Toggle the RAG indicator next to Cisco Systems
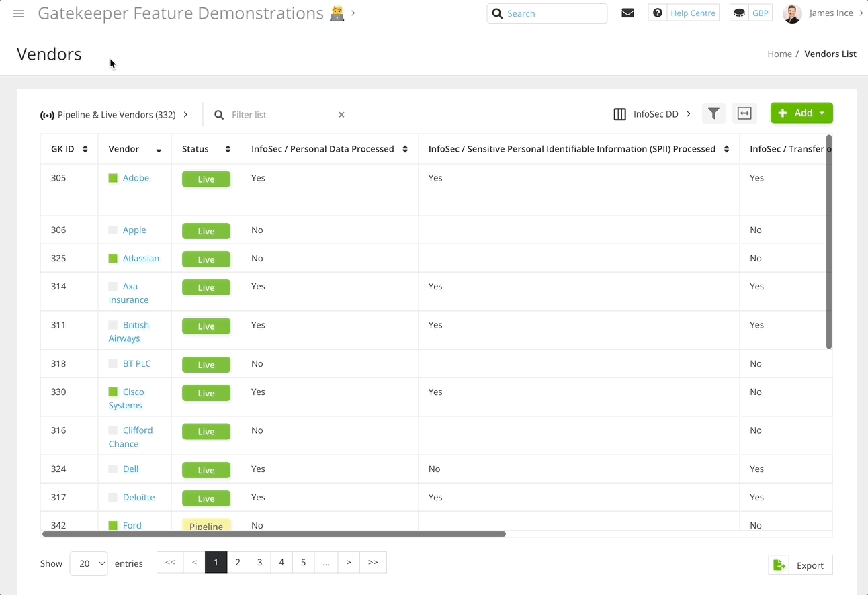Viewport: 868px width, 595px height. click(114, 391)
